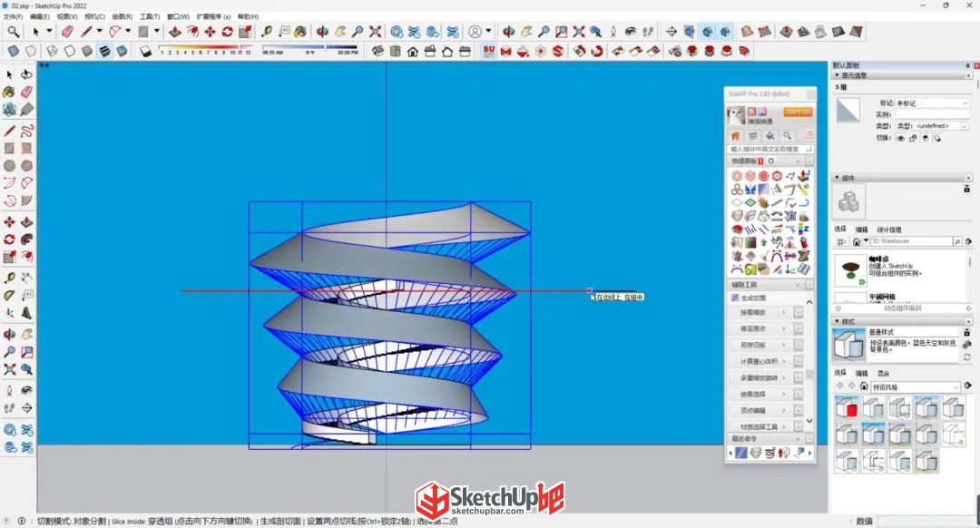980x528 pixels.
Task: Select the Tape Measure tool in top toolbar
Action: 267,31
